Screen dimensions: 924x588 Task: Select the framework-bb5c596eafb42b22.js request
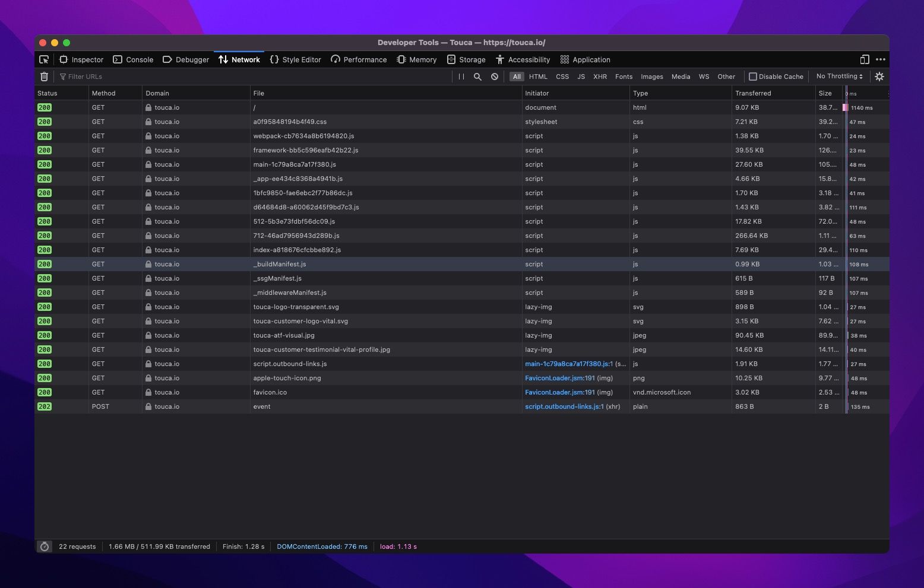pos(462,150)
